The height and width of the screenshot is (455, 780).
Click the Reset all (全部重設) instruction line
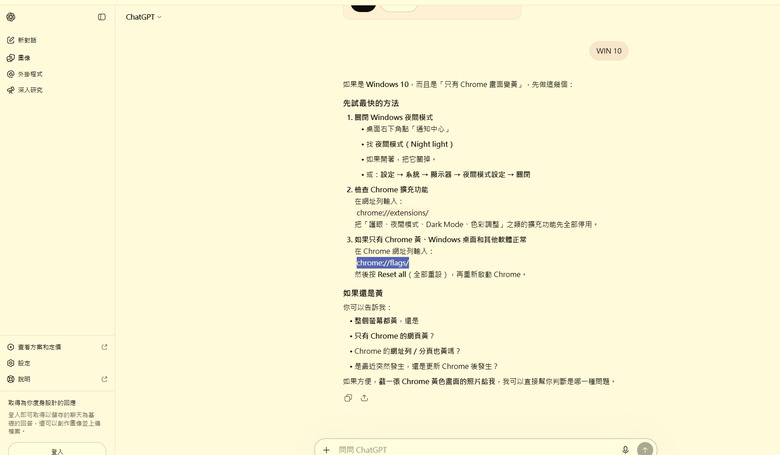click(x=440, y=274)
